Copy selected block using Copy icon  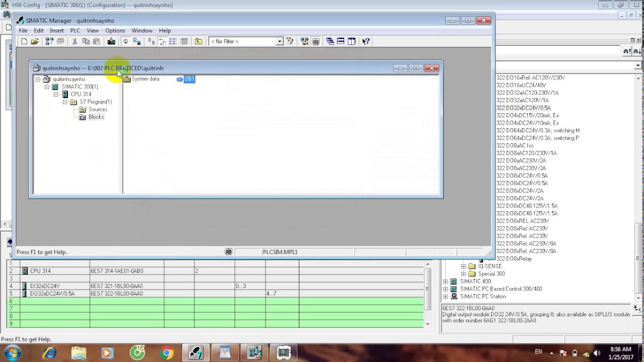86,41
